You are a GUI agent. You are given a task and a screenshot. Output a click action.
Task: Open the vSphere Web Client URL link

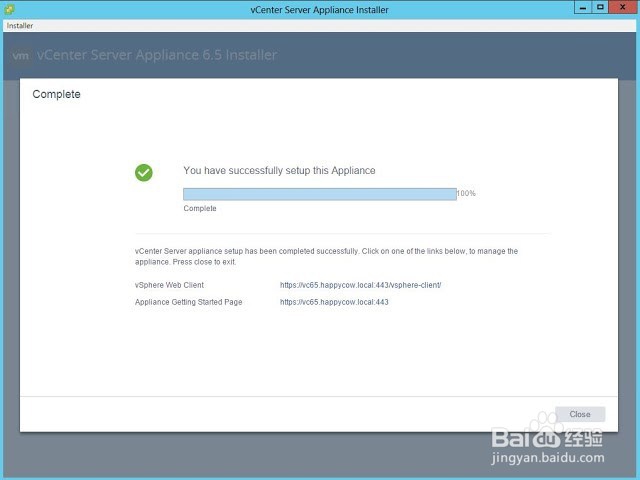(x=360, y=285)
